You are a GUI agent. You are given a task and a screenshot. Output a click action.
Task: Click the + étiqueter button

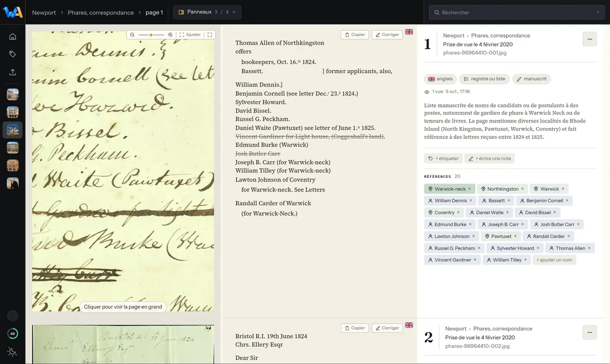point(443,158)
